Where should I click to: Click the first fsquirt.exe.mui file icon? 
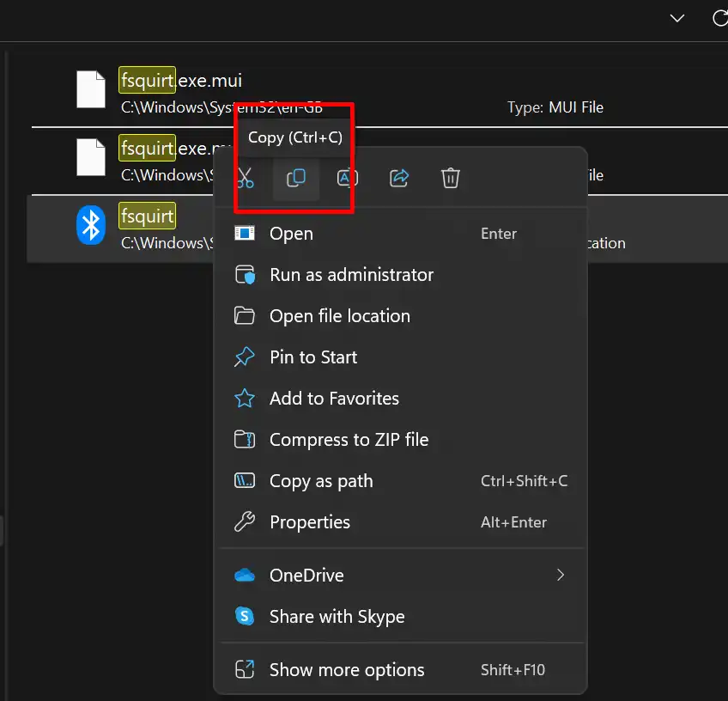coord(91,89)
